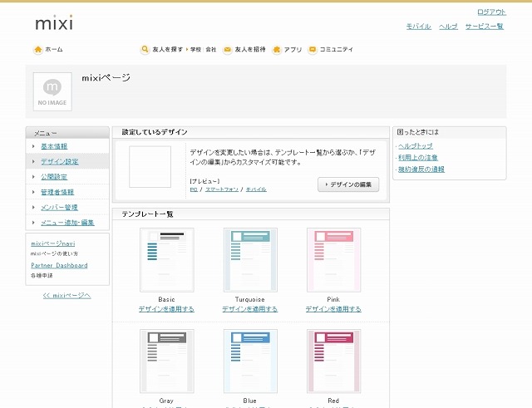This screenshot has height=408, width=532.
Task: Select 会社 search option
Action: tap(211, 50)
